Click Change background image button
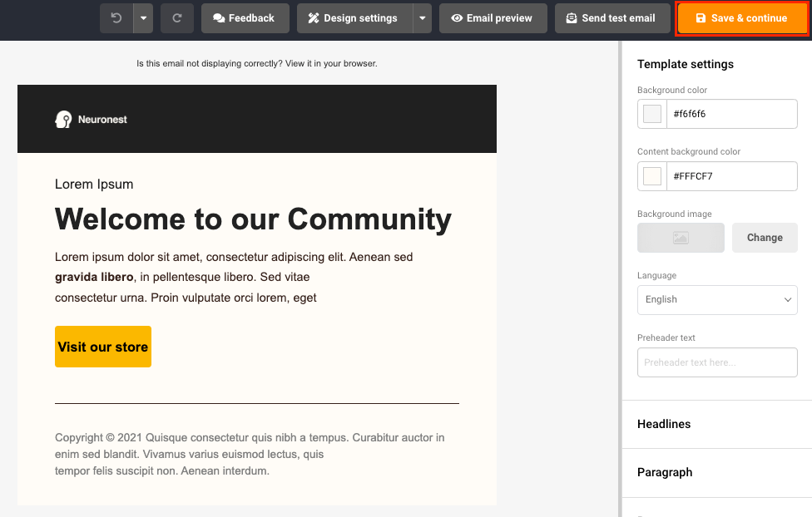Image resolution: width=812 pixels, height=517 pixels. click(x=765, y=238)
